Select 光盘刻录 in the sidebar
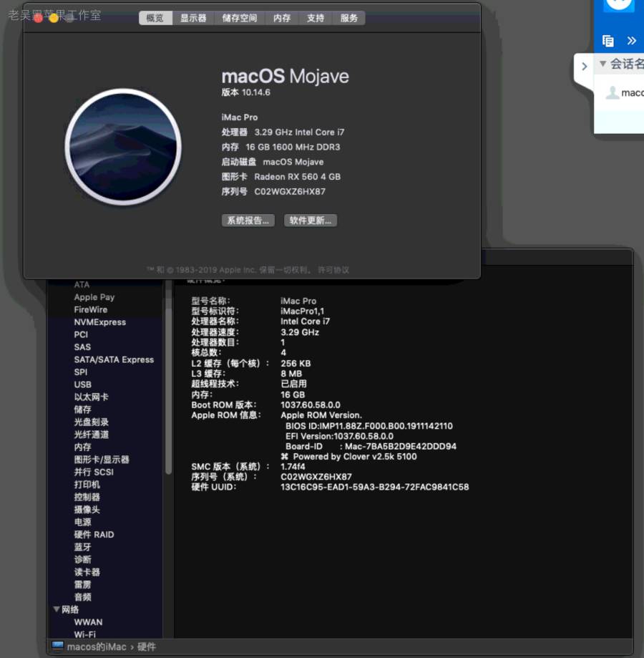The width and height of the screenshot is (644, 658). click(92, 422)
